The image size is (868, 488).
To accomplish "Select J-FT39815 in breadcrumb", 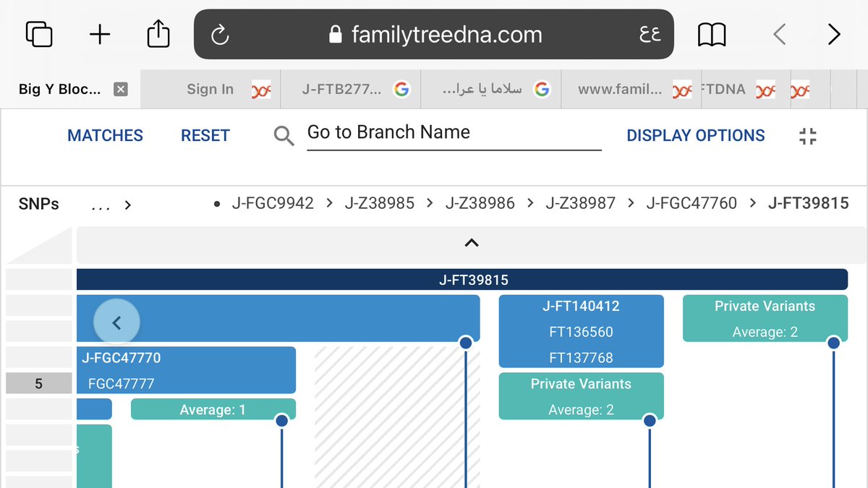I will tap(809, 204).
